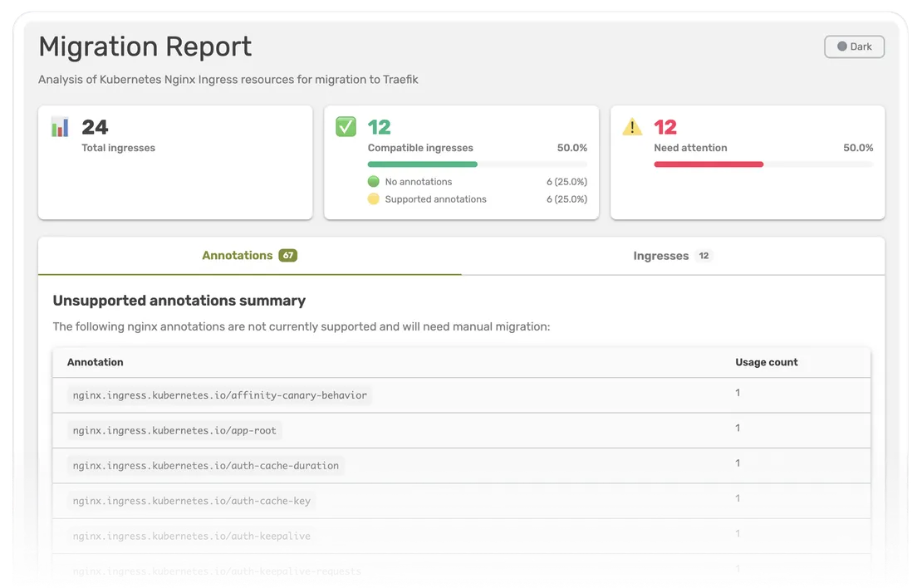This screenshot has width=922, height=588.
Task: Click the Annotation column header to sort
Action: click(x=95, y=362)
